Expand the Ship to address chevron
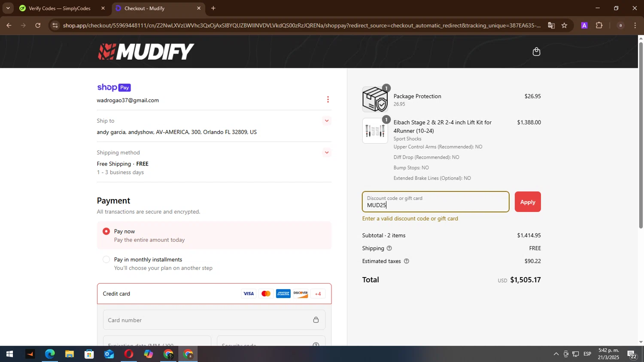Image resolution: width=644 pixels, height=362 pixels. pyautogui.click(x=327, y=121)
